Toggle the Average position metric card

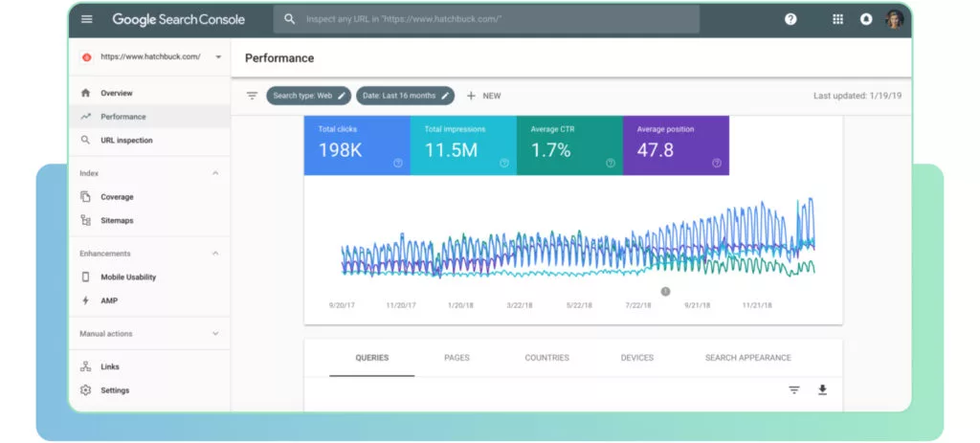[x=677, y=145]
